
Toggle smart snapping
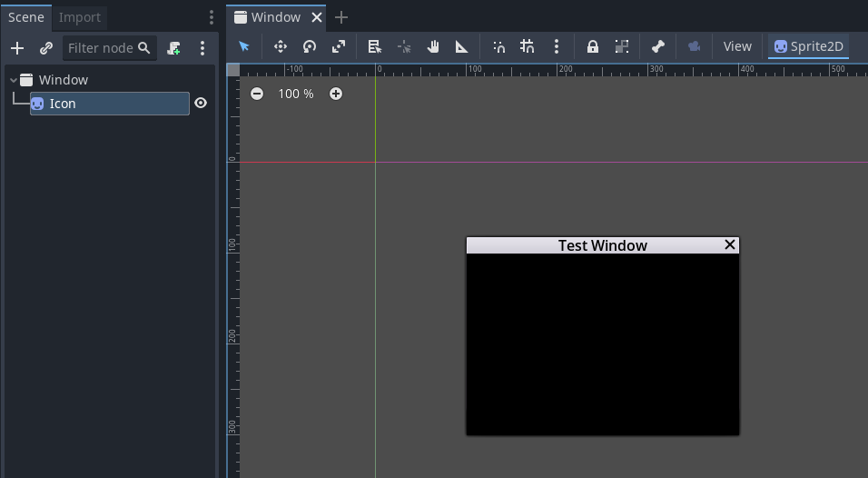(498, 46)
